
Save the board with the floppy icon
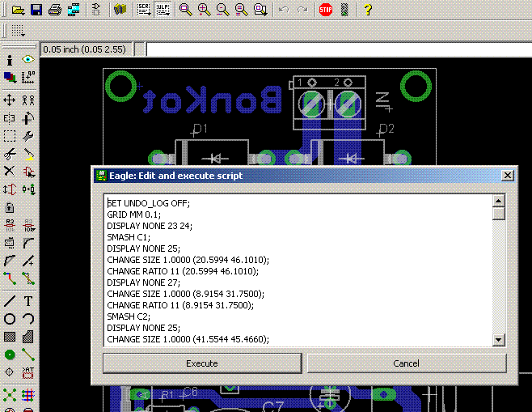[x=36, y=10]
